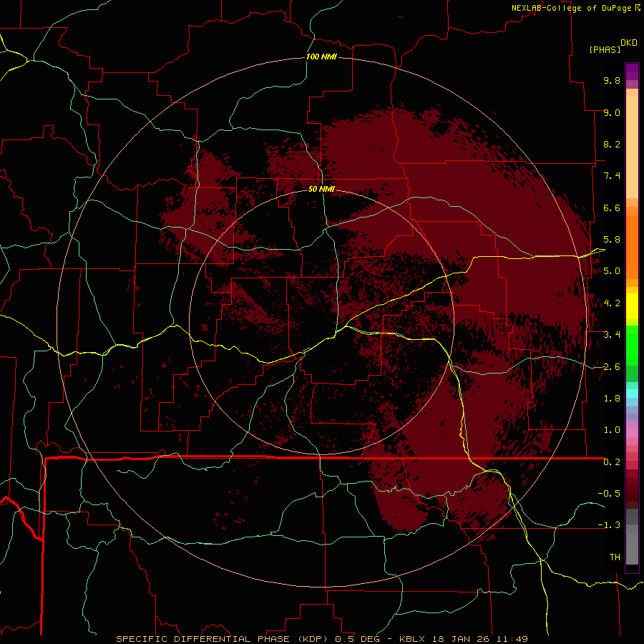The image size is (644, 644).
Task: Pick the peach segment of the color bar
Action: tap(632, 144)
